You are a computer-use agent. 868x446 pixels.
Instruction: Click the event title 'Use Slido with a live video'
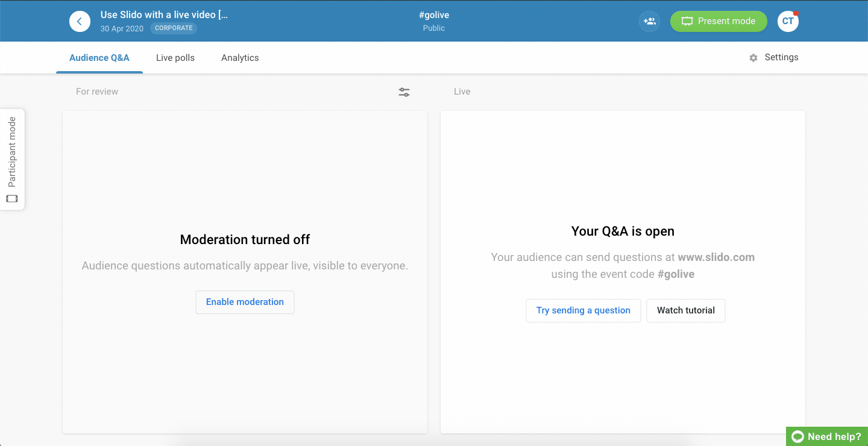click(164, 15)
